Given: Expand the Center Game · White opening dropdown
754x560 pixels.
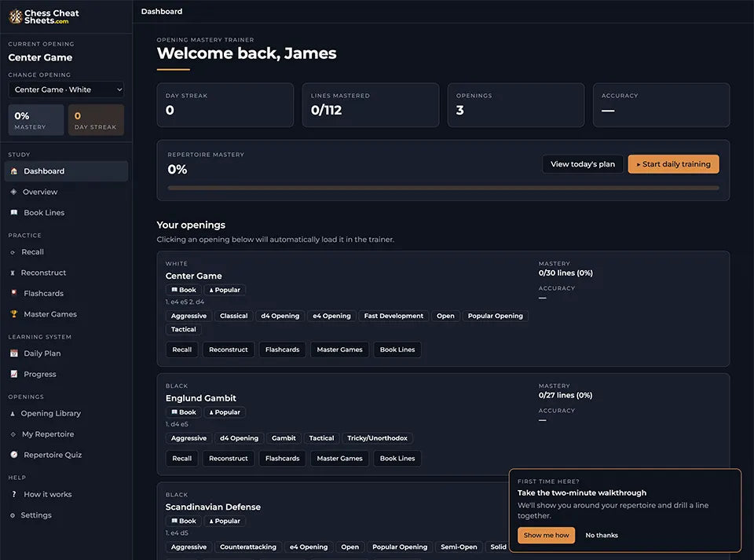Looking at the screenshot, I should coord(66,90).
